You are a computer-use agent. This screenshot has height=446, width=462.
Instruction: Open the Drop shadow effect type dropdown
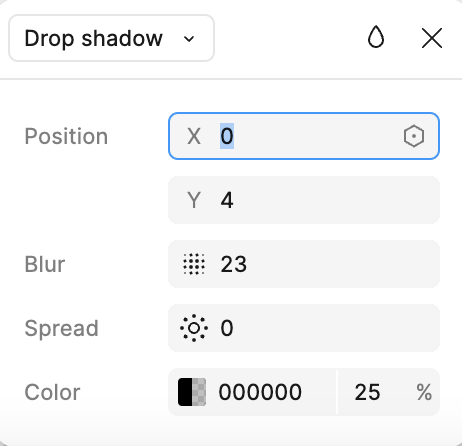tap(111, 38)
